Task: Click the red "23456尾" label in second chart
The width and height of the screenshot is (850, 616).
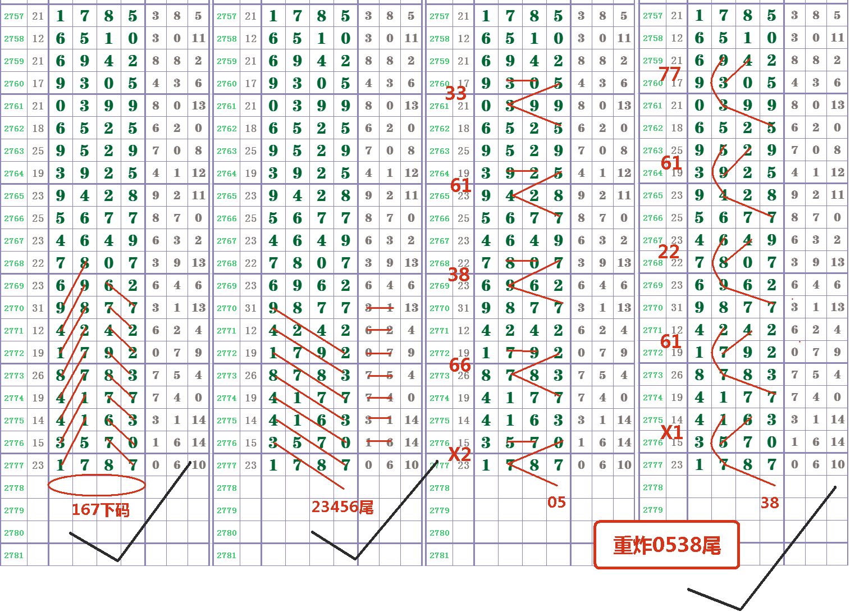Action: [342, 507]
